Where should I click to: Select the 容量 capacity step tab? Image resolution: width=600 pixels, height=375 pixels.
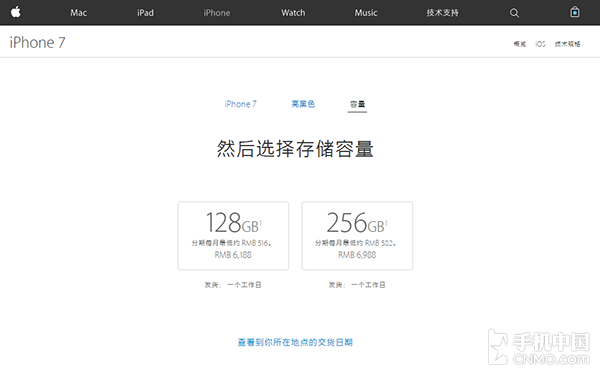point(357,104)
